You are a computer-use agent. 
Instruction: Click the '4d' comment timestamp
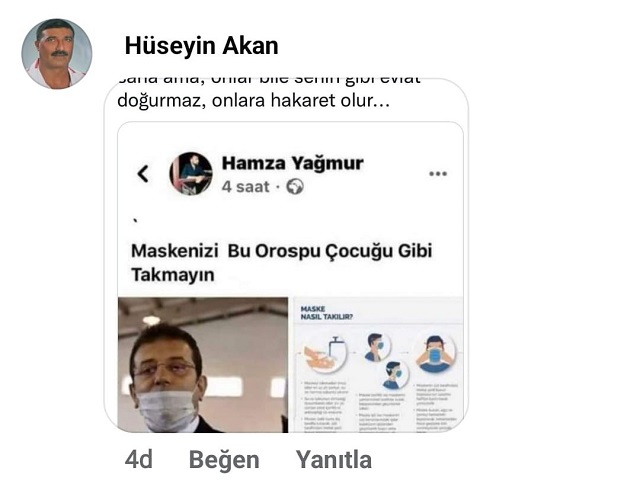(x=138, y=460)
